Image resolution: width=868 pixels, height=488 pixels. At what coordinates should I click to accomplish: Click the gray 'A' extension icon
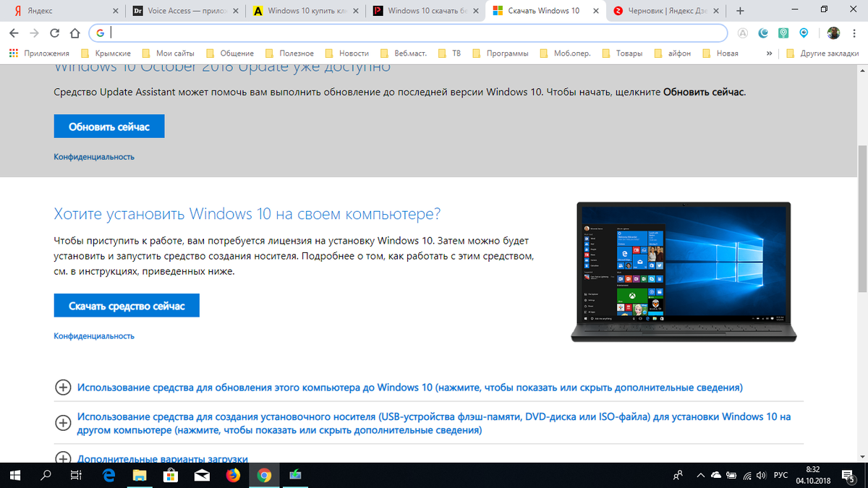coord(743,33)
